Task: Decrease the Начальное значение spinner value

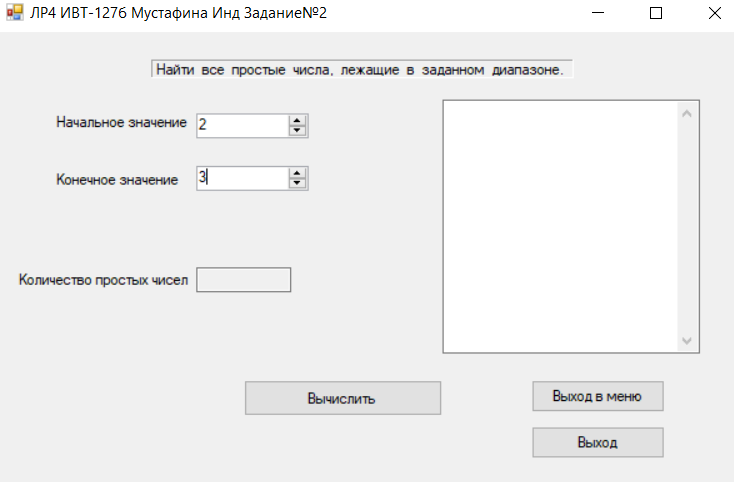Action: pos(297,131)
